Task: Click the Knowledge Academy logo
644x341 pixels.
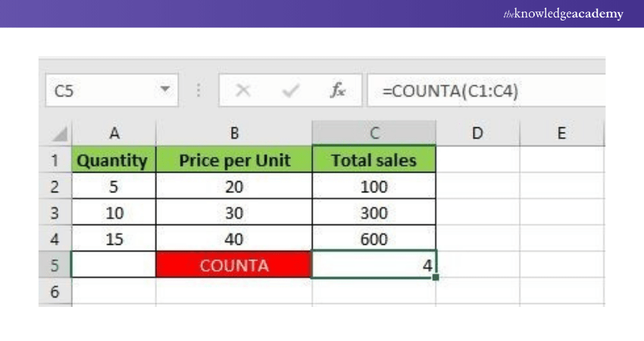Action: [563, 14]
